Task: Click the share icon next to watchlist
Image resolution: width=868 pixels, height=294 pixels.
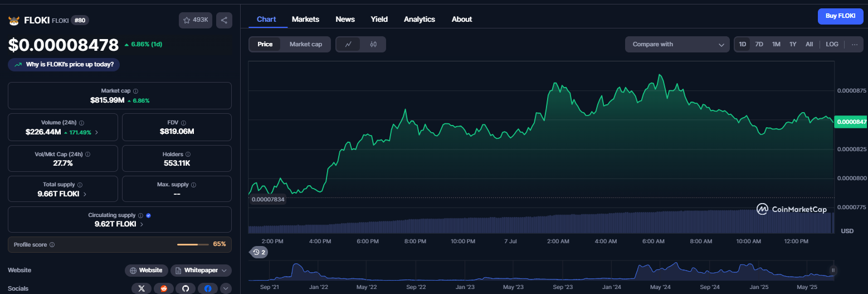Action: 224,20
